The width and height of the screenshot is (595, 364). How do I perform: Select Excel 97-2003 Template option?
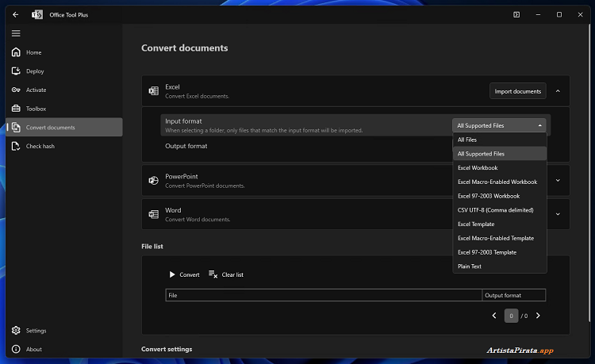click(x=500, y=252)
